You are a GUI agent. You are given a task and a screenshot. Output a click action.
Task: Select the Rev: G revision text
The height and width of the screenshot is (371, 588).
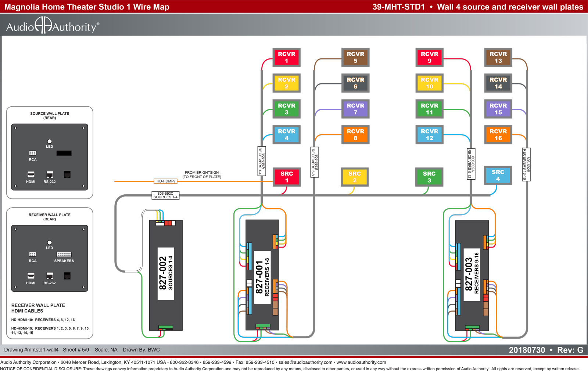point(570,350)
